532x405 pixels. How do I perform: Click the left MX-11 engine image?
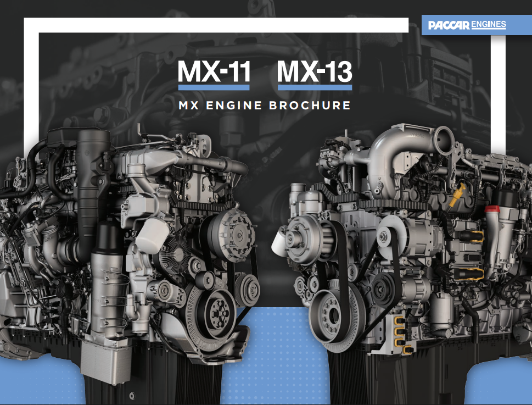[x=121, y=247]
